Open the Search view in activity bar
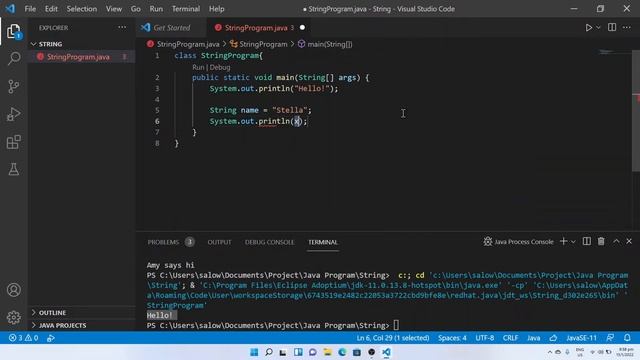 [13, 58]
